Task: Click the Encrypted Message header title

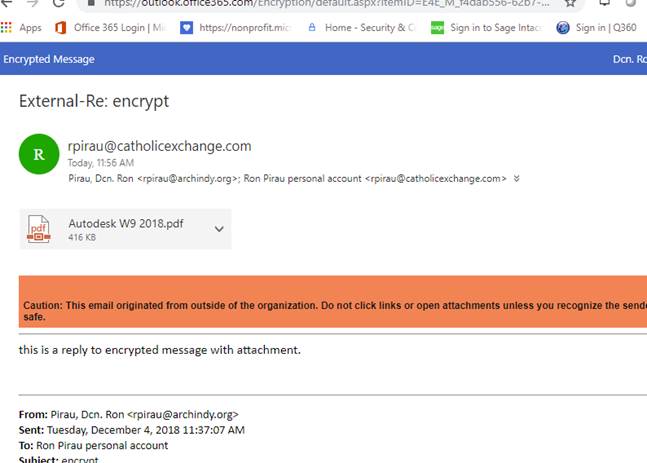Action: coord(48,59)
